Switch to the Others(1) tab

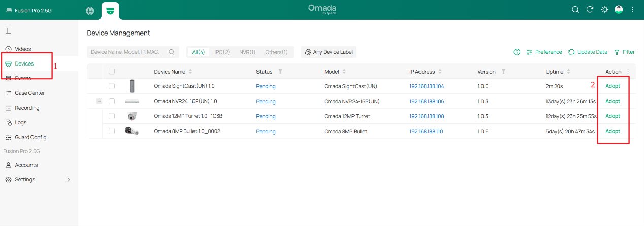click(276, 52)
